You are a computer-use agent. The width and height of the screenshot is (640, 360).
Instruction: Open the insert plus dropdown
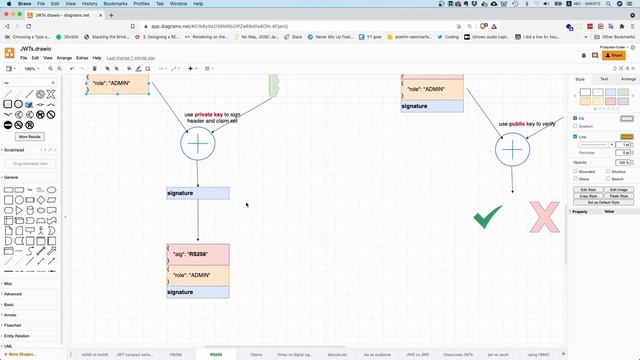point(192,69)
